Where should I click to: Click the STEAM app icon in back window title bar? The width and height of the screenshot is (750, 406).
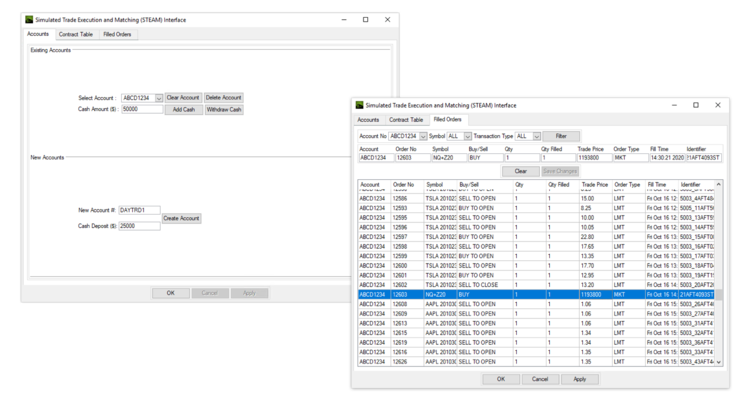click(29, 20)
